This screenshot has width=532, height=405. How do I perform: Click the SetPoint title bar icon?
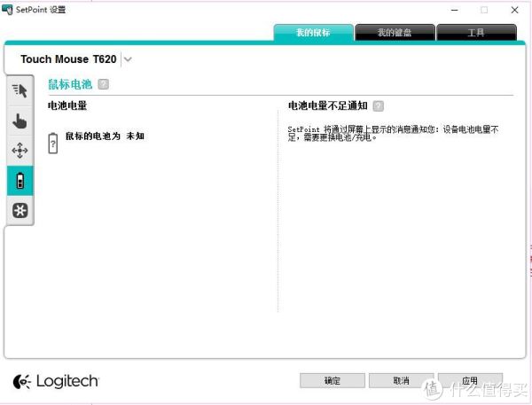(x=7, y=10)
